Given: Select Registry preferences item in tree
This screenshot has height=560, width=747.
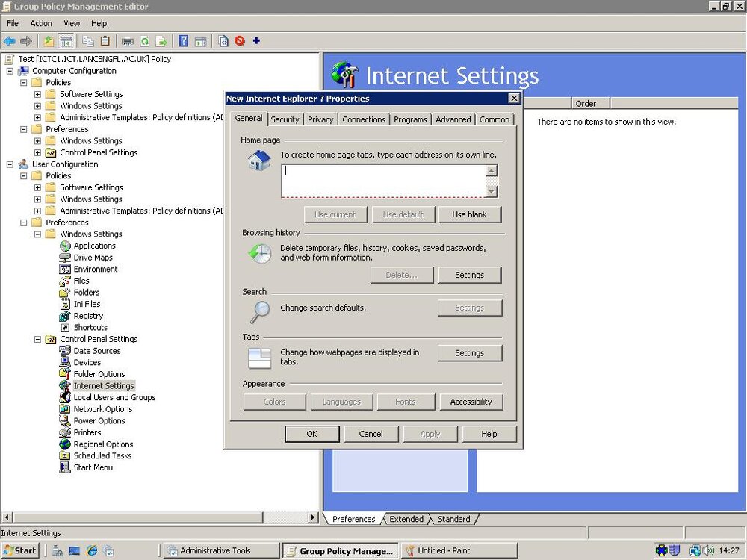Looking at the screenshot, I should click(88, 316).
